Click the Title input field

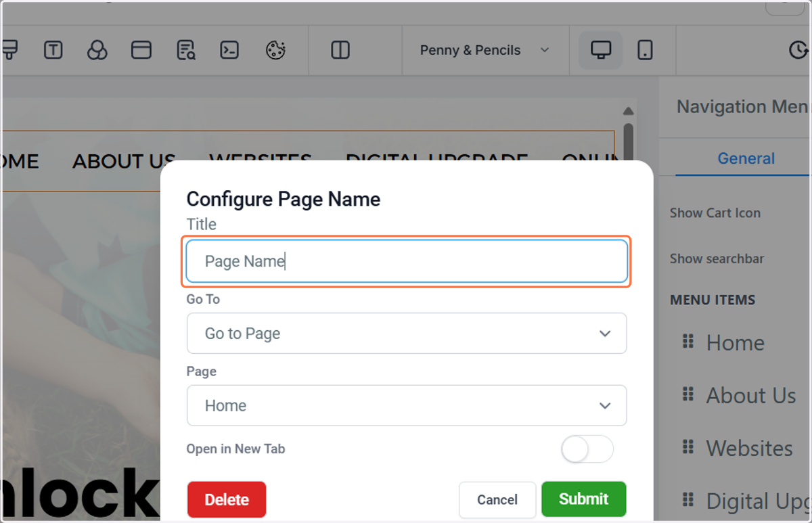(407, 261)
